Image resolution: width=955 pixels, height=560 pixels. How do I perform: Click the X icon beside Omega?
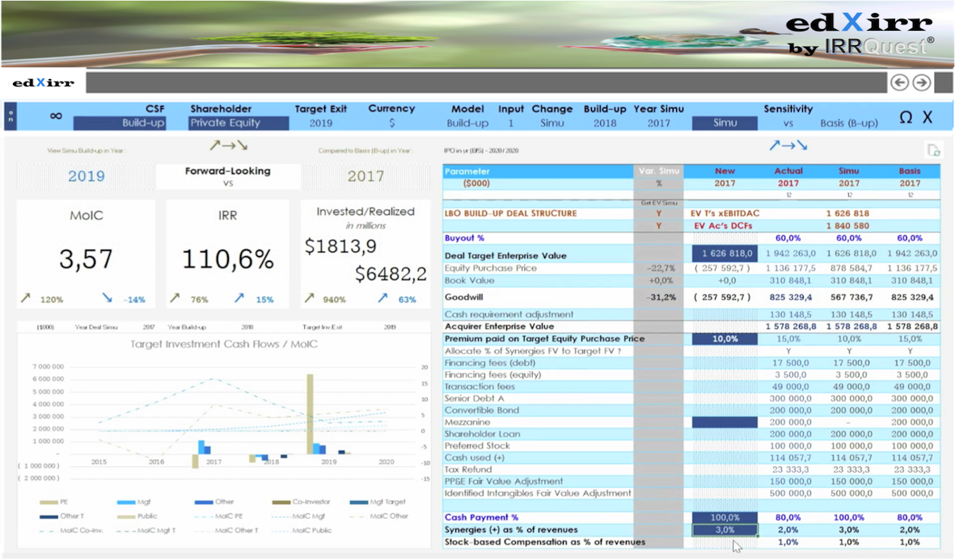pos(928,117)
